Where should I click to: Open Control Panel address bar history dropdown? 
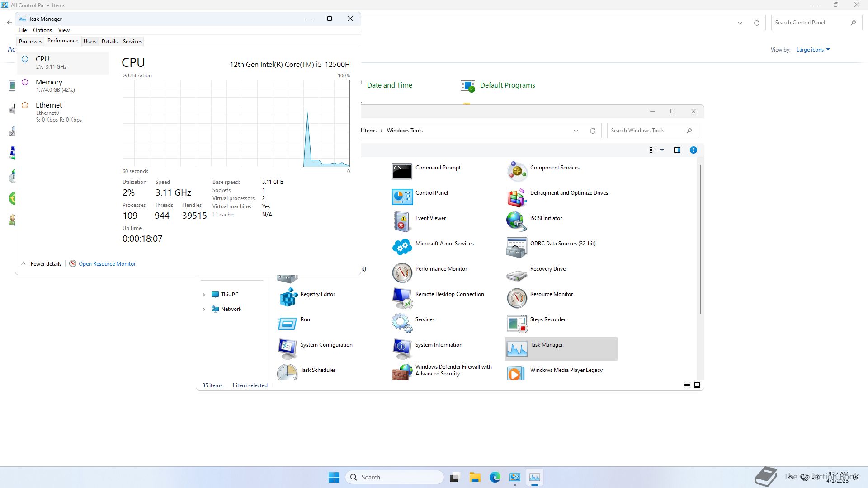coord(740,23)
